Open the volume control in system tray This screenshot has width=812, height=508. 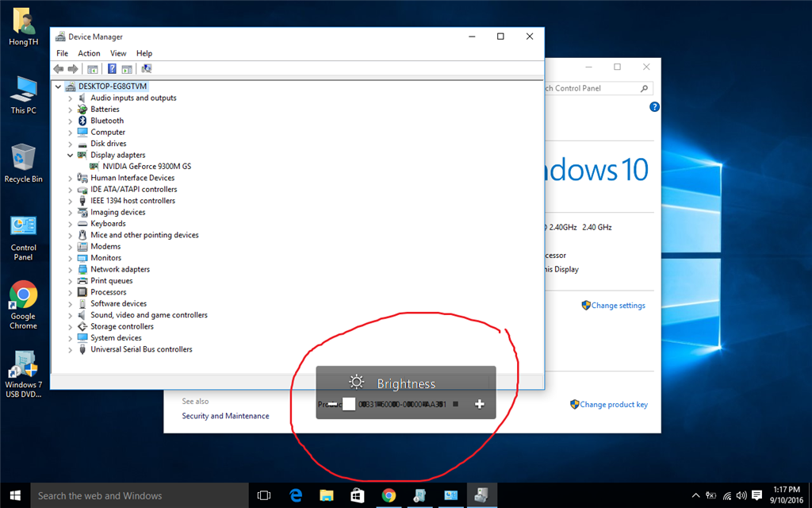(x=741, y=495)
